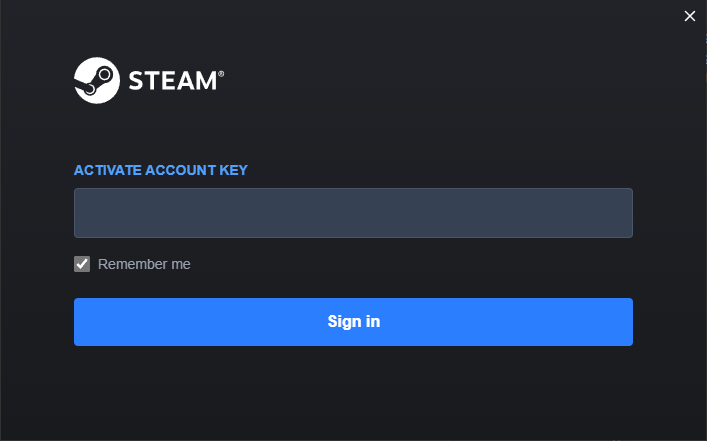The height and width of the screenshot is (441, 707).
Task: Focus the account key input field
Action: [353, 213]
